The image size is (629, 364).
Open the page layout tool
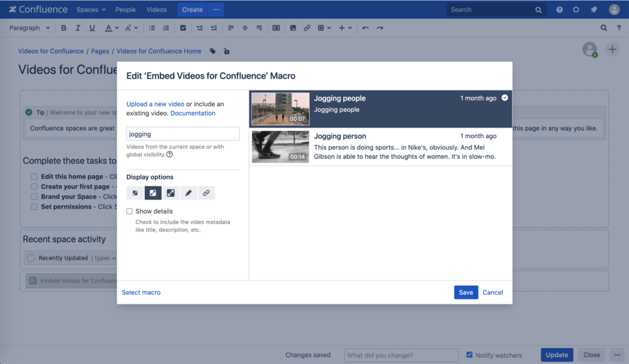[x=276, y=28]
